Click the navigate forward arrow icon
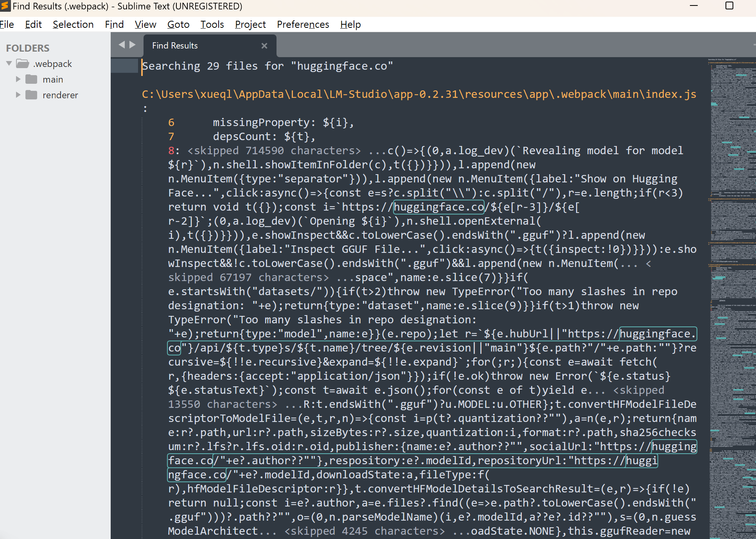Image resolution: width=756 pixels, height=539 pixels. point(131,45)
